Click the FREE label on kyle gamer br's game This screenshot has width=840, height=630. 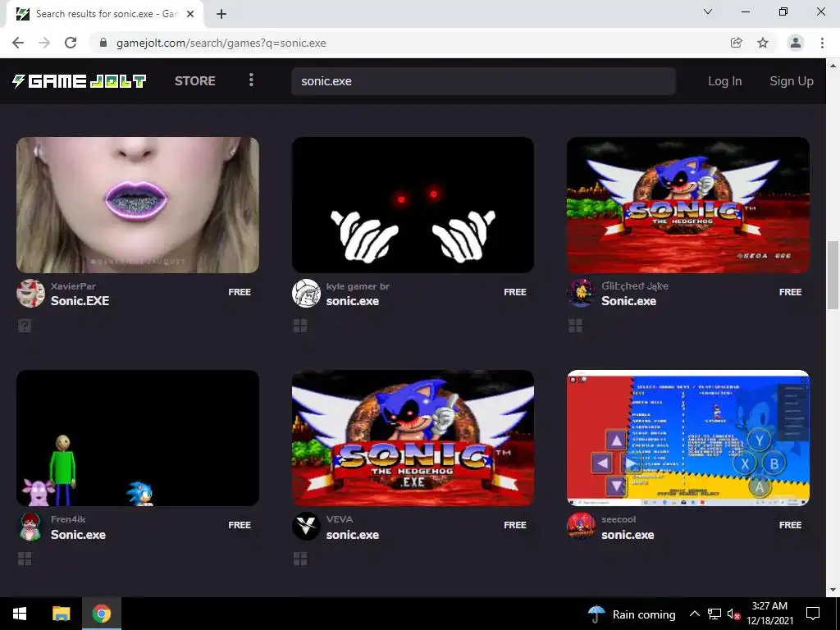coord(515,292)
